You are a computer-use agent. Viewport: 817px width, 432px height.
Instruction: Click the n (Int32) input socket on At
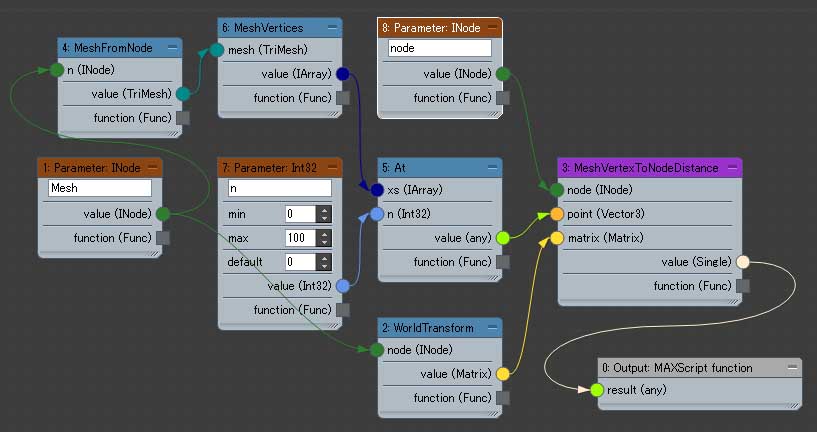point(377,214)
